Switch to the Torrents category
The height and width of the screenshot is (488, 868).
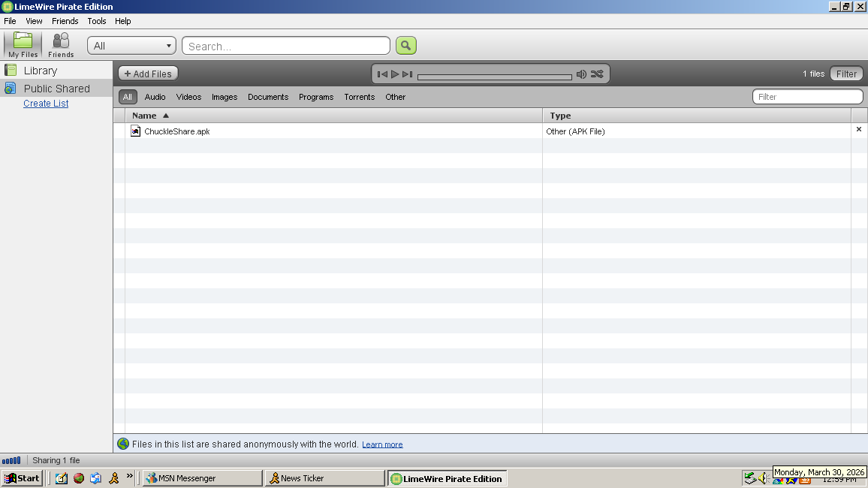359,97
